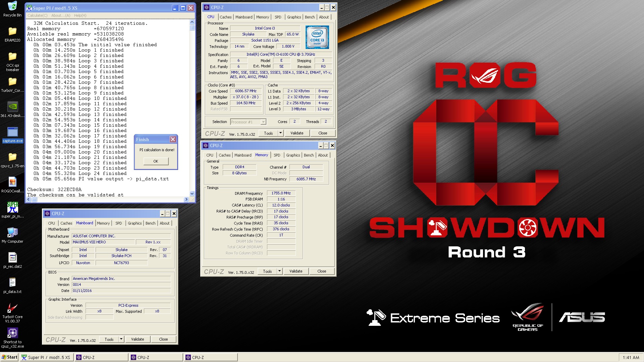644x362 pixels.
Task: Click the CAS# Latency value 12.0 clocks
Action: pos(281,205)
